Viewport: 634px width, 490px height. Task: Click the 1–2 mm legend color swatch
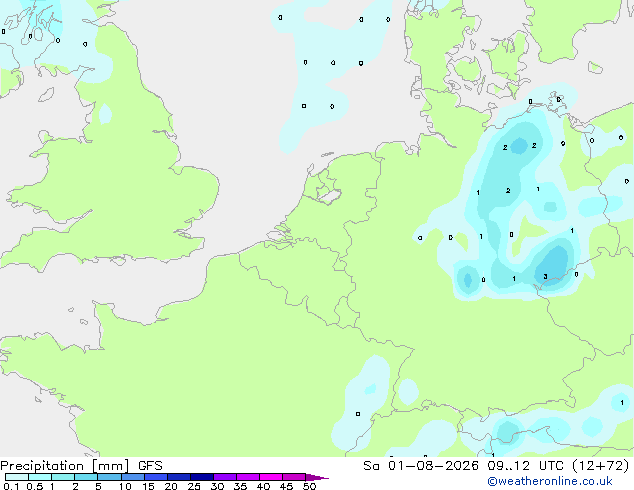pyautogui.click(x=63, y=477)
